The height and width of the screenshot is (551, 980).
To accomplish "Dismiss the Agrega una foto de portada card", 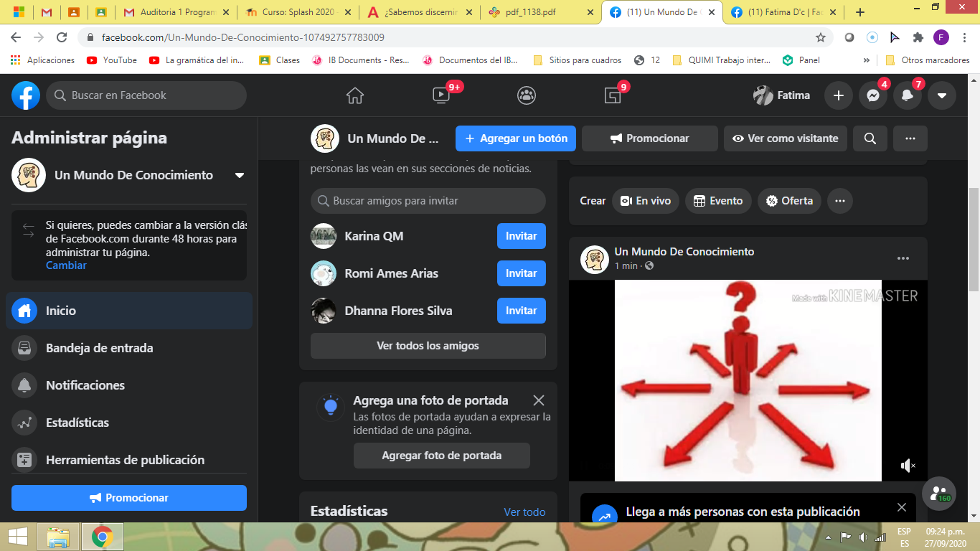I will (539, 400).
